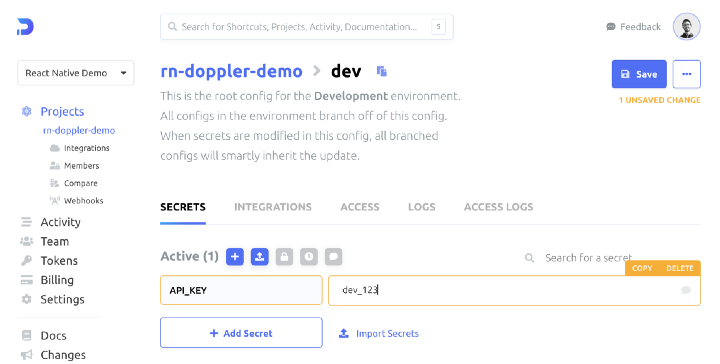Click the Feedback link
Screen dimensions: 720x364
pos(633,27)
